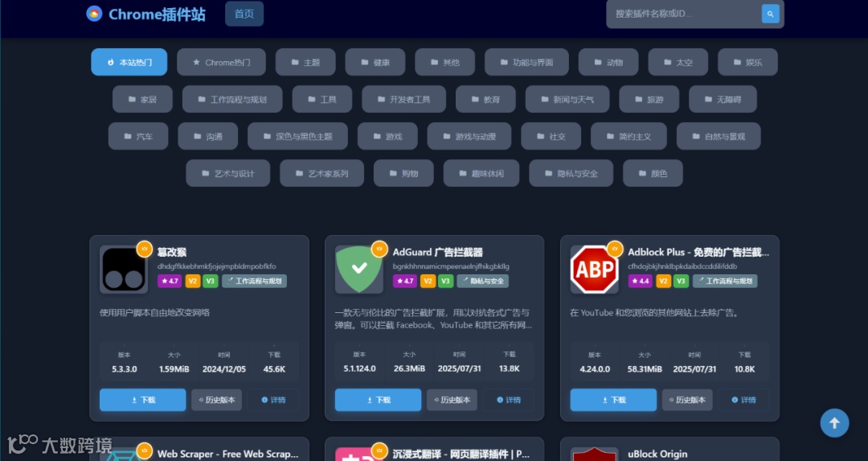The width and height of the screenshot is (868, 461).
Task: Select the 其他 category
Action: tap(445, 62)
